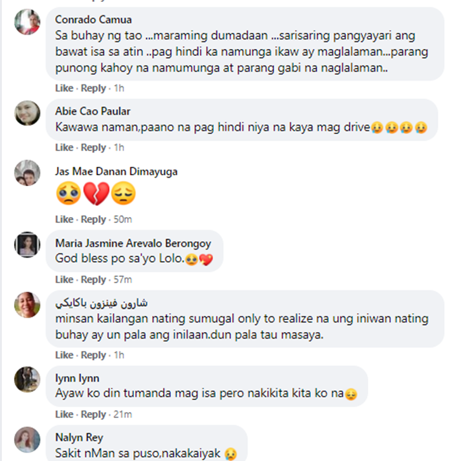Open Maria Jasmine Arevalo Berongoy's avatar
476x461 pixels.
coord(27,244)
